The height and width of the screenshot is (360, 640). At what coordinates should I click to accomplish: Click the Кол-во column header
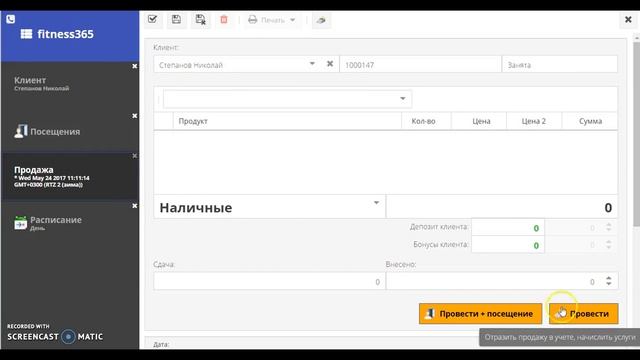[x=426, y=121]
